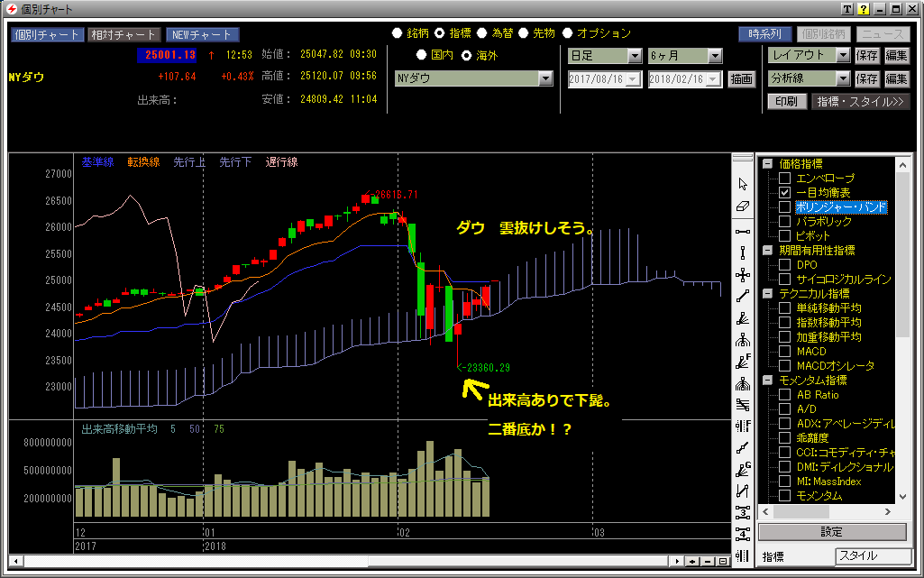
Task: Select the 先物 radio button
Action: point(523,33)
